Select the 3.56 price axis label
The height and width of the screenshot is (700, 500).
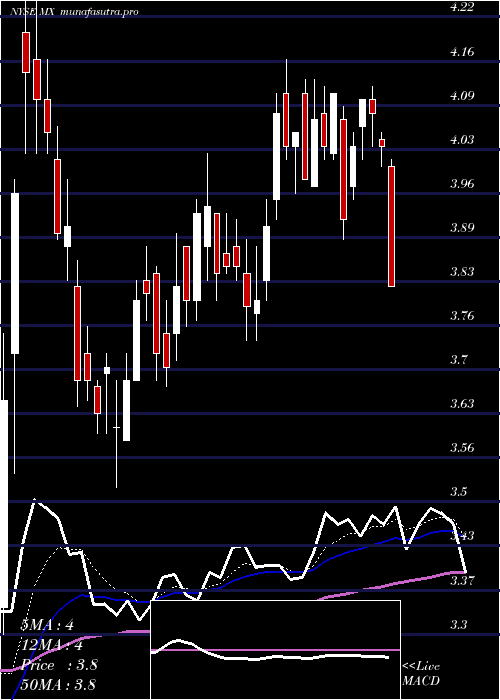pos(462,447)
